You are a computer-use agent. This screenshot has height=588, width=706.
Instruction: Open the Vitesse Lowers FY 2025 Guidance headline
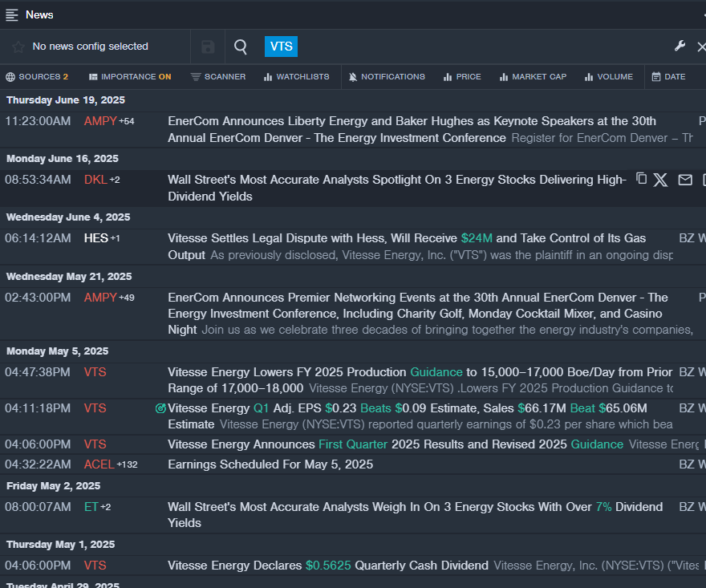pyautogui.click(x=420, y=380)
